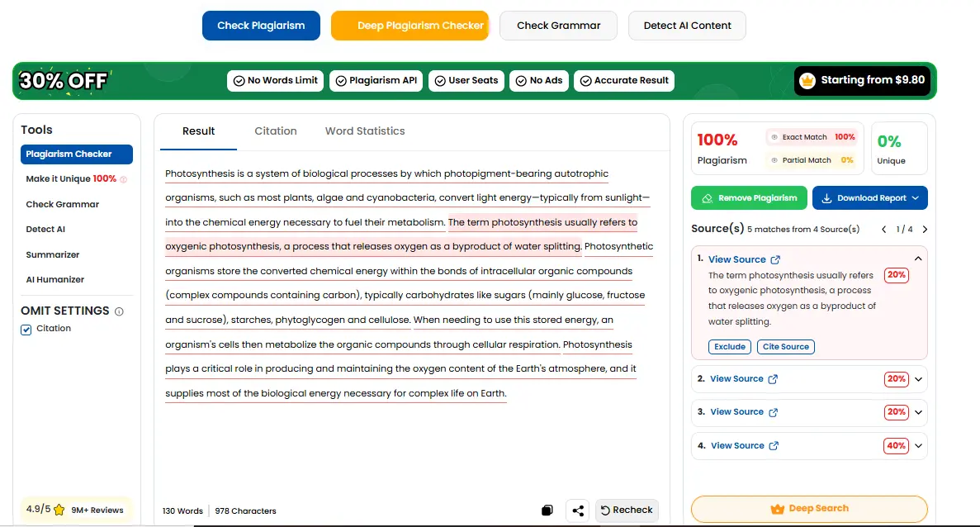Screen dimensions: 980x527
Task: Click the '0% Unique' score text
Action: click(x=892, y=150)
